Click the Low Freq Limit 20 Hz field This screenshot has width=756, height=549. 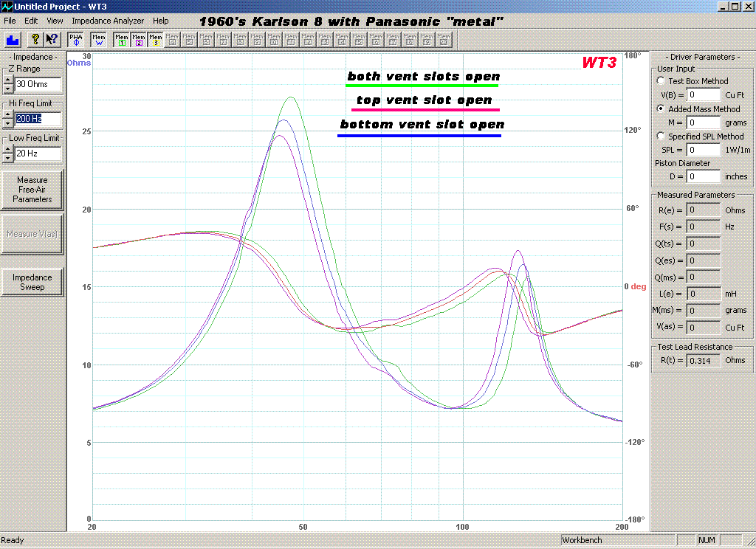(38, 153)
